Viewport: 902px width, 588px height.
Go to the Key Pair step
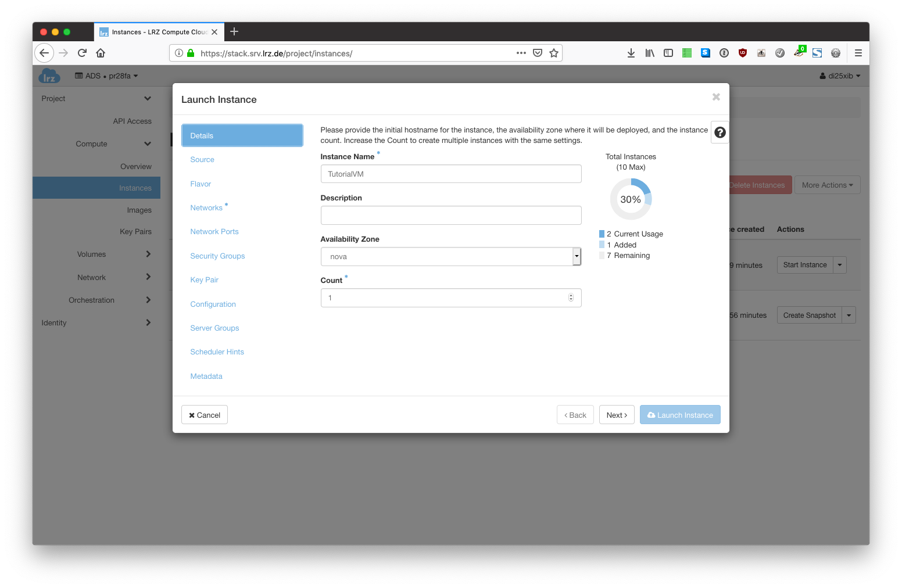(x=204, y=280)
